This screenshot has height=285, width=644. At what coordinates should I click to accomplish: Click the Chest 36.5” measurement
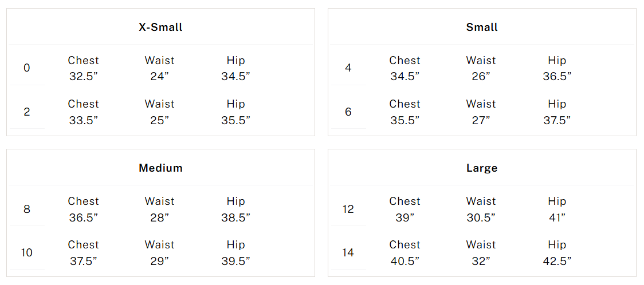tap(83, 209)
